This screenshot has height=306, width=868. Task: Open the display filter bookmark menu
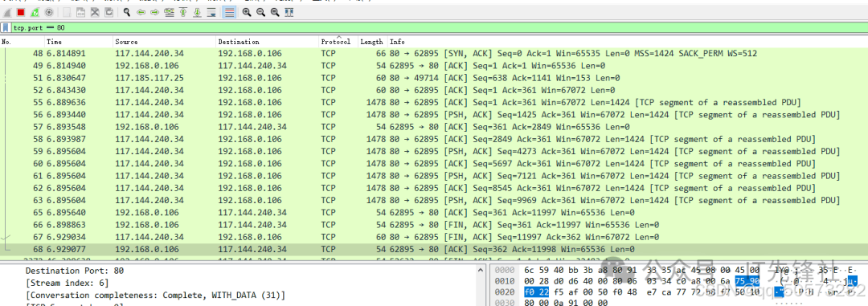6,27
